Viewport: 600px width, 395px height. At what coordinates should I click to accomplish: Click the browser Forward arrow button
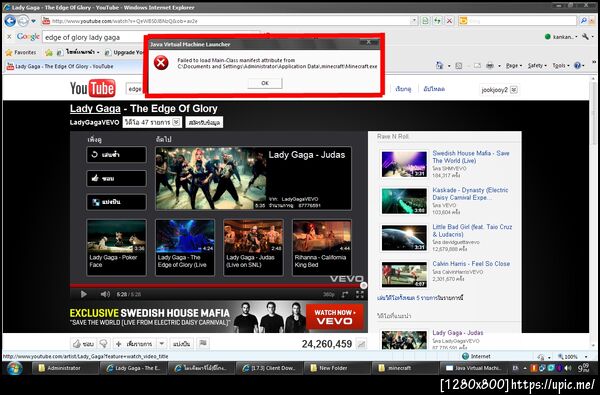(x=23, y=21)
